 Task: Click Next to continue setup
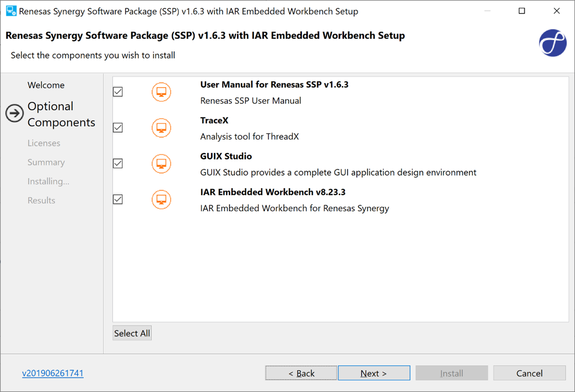pyautogui.click(x=374, y=373)
